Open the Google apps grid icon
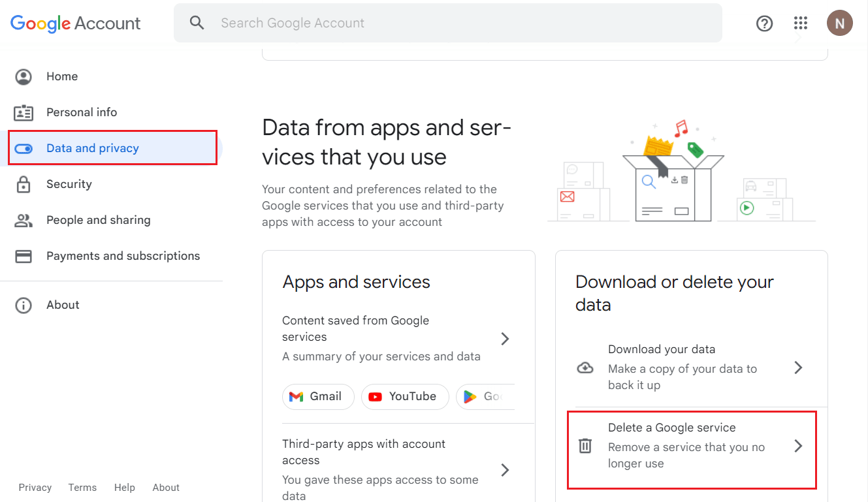868x502 pixels. (x=801, y=24)
